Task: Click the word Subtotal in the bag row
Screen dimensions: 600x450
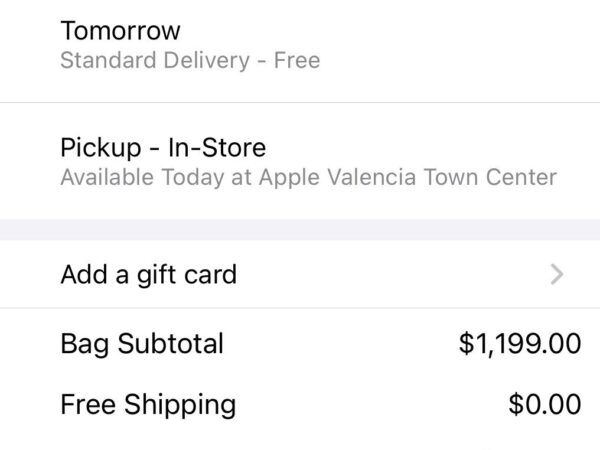Action: tap(171, 344)
